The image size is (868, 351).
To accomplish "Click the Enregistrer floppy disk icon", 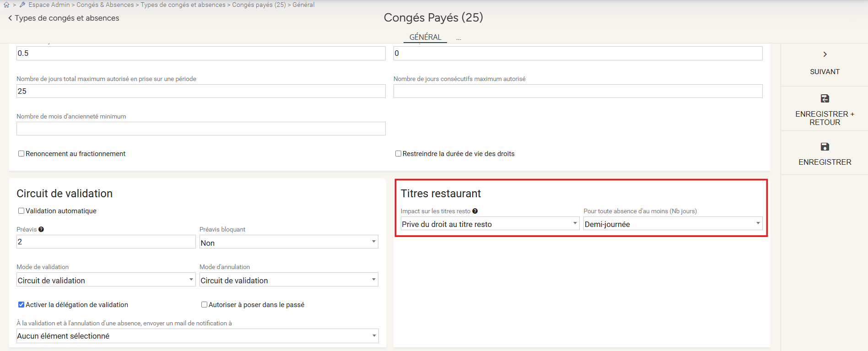I will 825,147.
